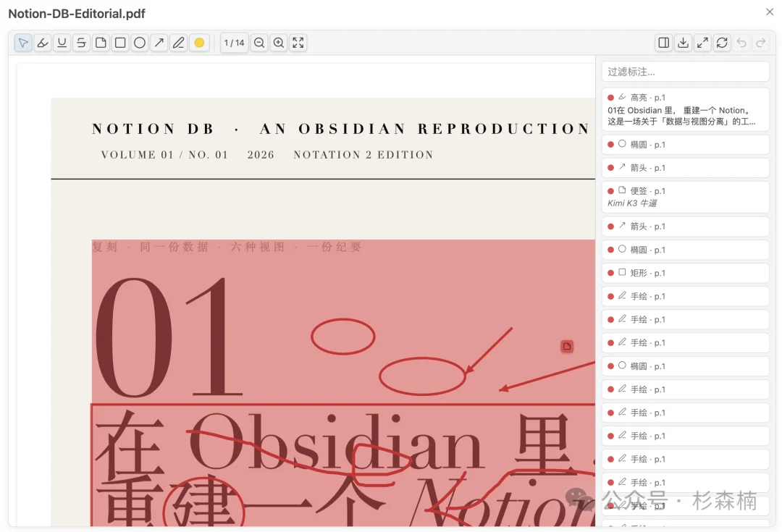Select the underline annotation tool
This screenshot has height=532, width=782.
62,43
